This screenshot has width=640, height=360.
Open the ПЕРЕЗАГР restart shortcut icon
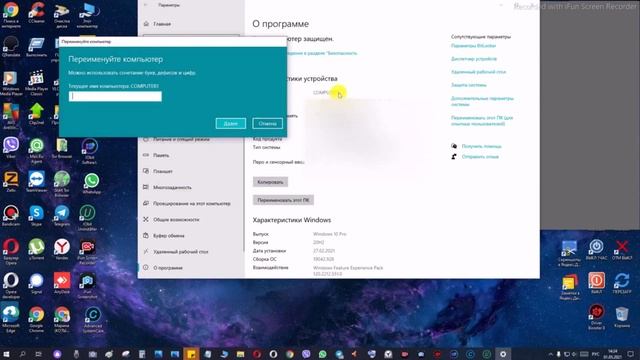622,283
